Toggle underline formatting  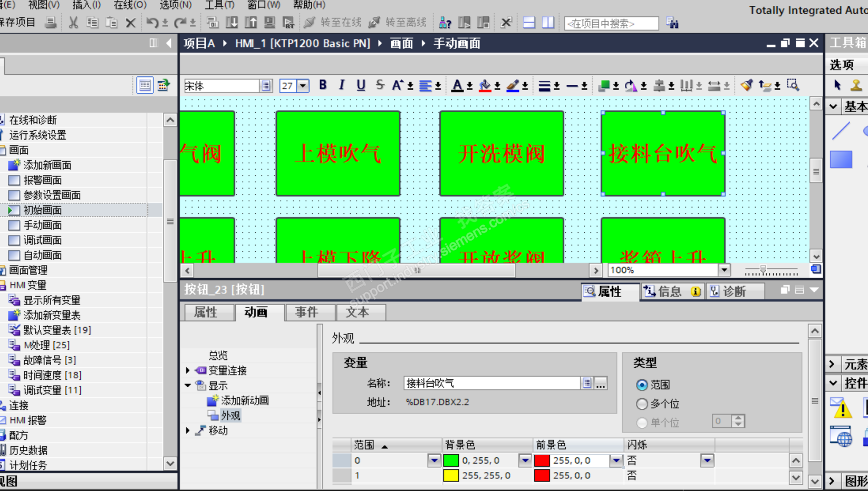361,85
